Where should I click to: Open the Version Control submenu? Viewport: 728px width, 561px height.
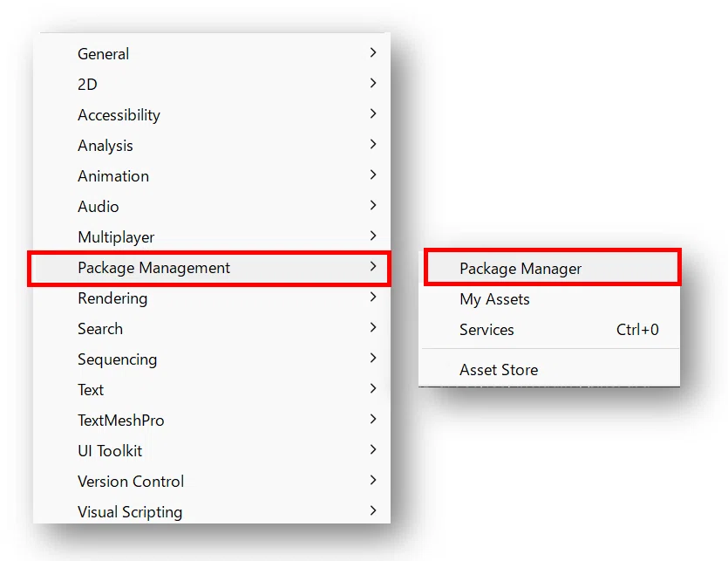point(212,481)
